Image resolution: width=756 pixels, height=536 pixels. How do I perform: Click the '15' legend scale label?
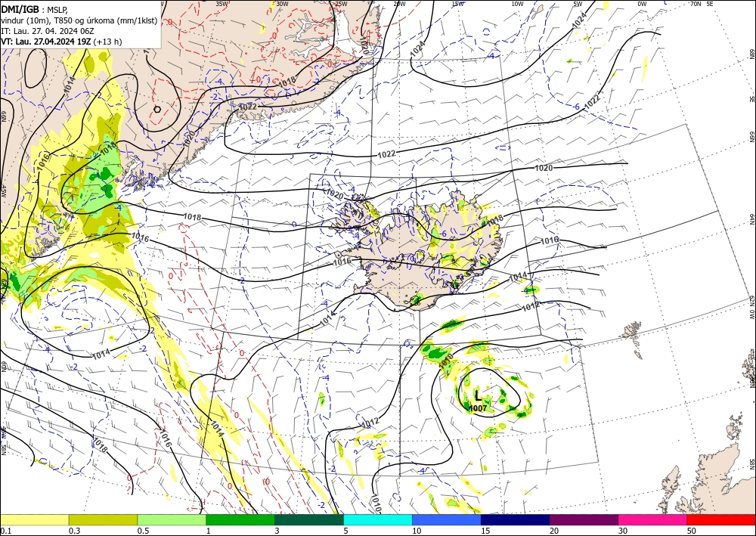tap(485, 531)
